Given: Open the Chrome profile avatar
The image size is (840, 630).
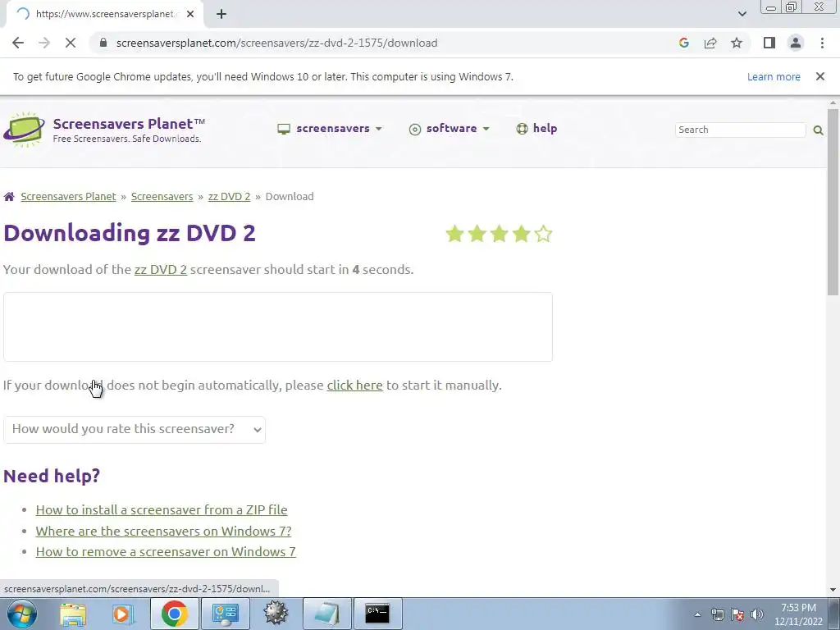Looking at the screenshot, I should (796, 43).
